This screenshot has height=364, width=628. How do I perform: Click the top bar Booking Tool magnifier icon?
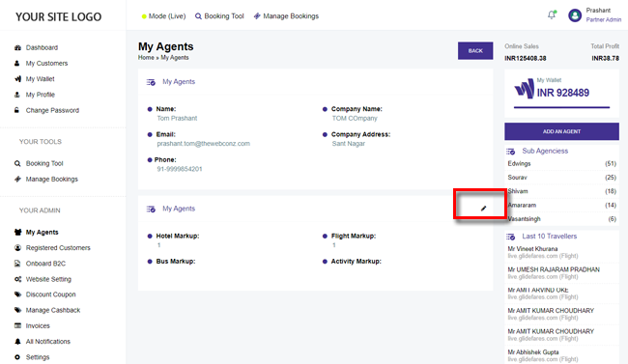[x=198, y=16]
